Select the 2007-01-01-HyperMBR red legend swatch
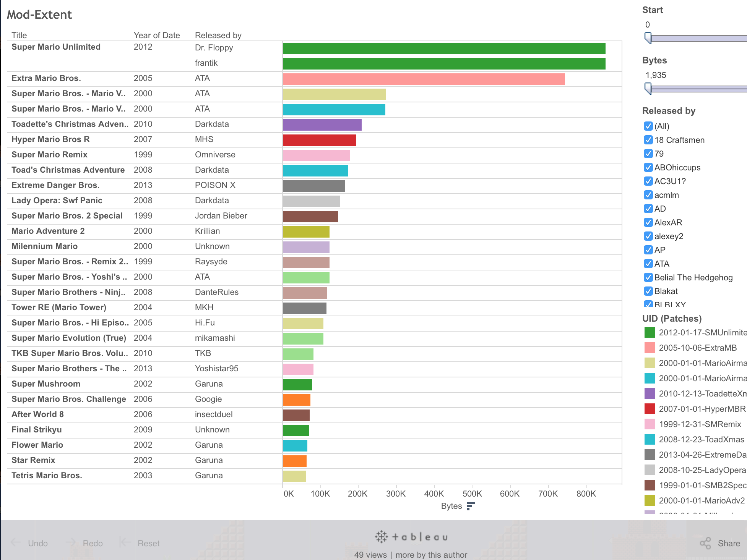The width and height of the screenshot is (747, 560). pos(650,409)
